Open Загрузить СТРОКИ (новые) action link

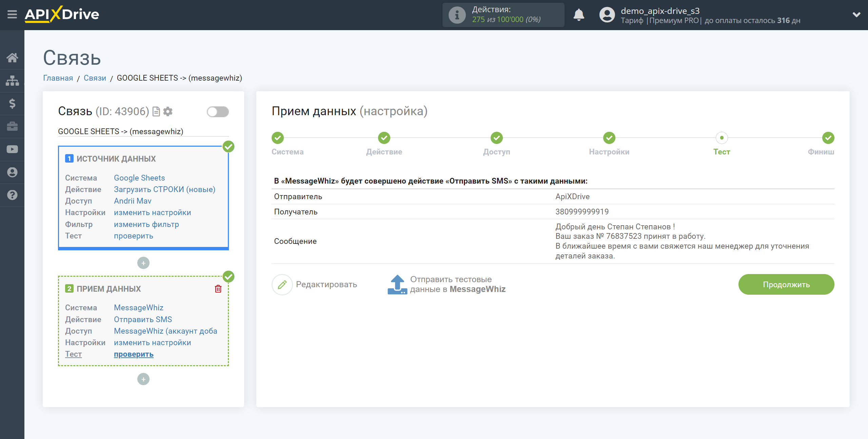[x=164, y=189]
